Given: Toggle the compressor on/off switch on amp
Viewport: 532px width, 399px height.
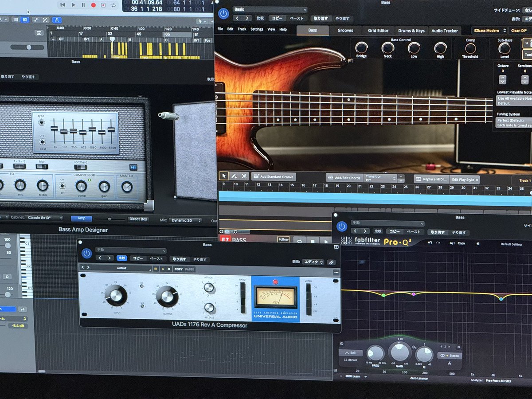Looking at the screenshot, I should 63,186.
